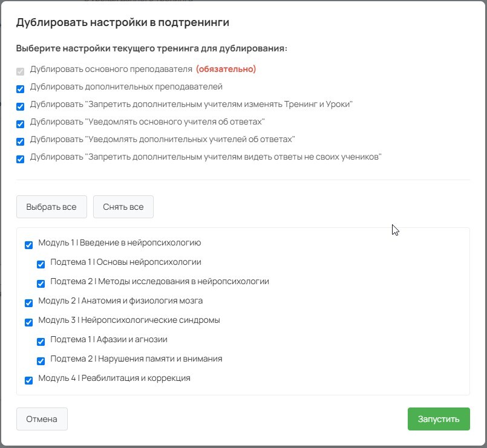Click 'Отмена' to cancel the dialog
487x448 pixels.
coord(42,419)
